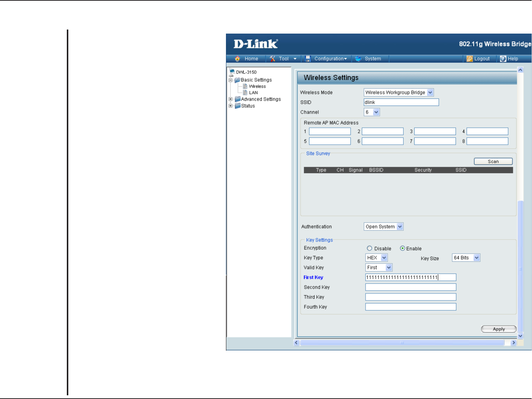Click the Tool wrench icon
The height and width of the screenshot is (399, 532).
coord(272,59)
